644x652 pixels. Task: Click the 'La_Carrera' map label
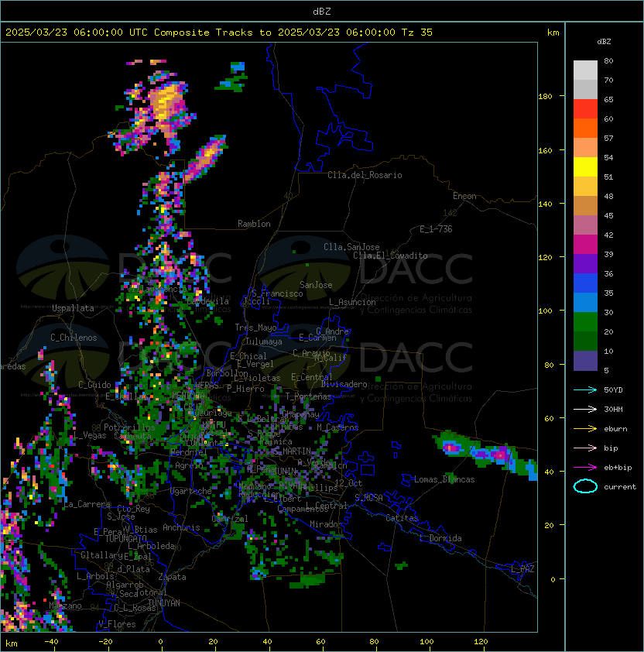(87, 504)
